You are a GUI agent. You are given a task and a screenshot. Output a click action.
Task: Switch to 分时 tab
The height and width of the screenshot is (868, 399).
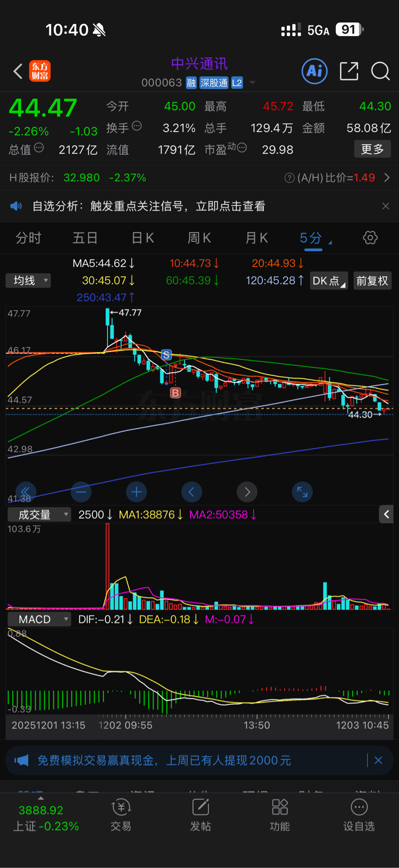[29, 238]
